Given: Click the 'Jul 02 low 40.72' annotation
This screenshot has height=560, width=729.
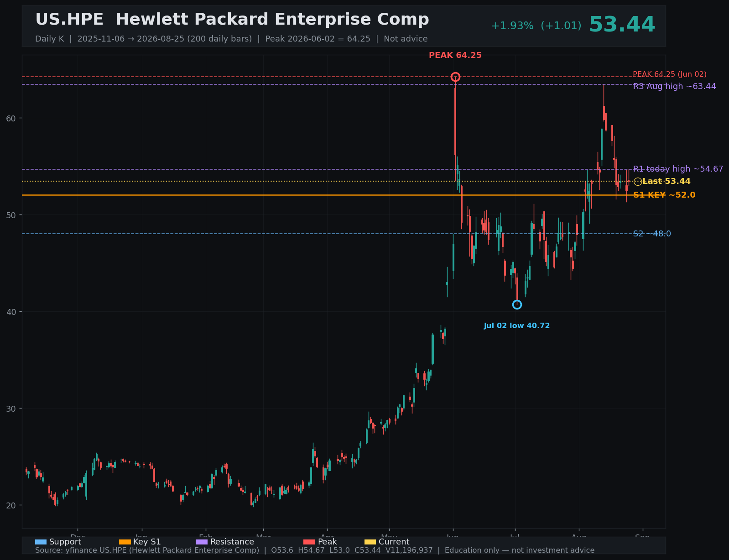Looking at the screenshot, I should coord(517,326).
